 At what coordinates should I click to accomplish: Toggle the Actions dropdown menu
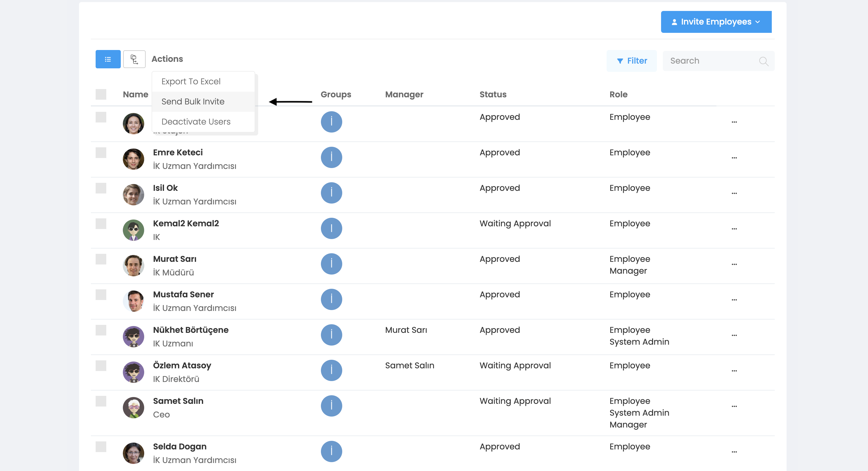pos(167,59)
